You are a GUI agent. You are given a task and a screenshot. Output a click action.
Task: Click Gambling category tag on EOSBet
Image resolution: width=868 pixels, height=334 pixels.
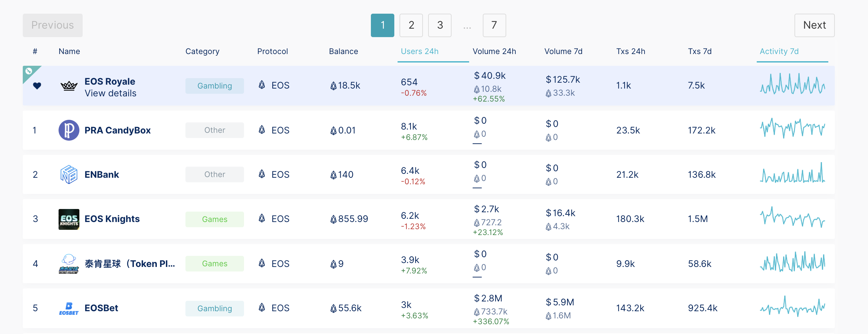(x=214, y=308)
